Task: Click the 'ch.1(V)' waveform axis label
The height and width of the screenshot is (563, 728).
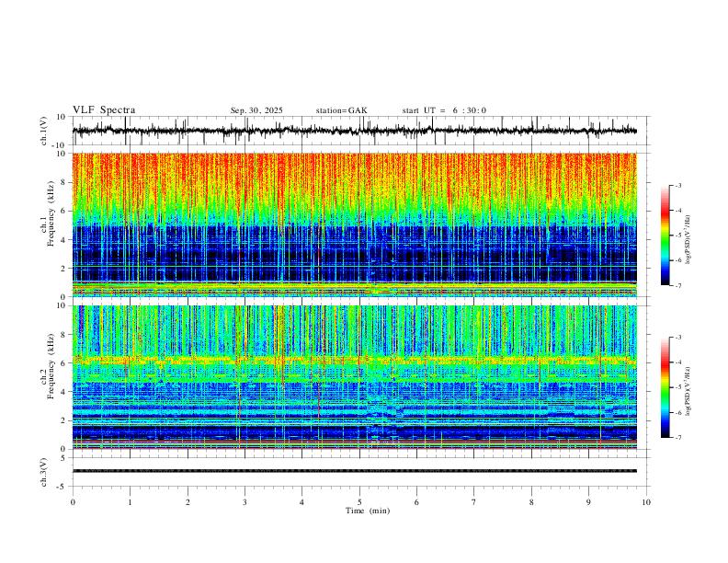Action: pos(44,131)
